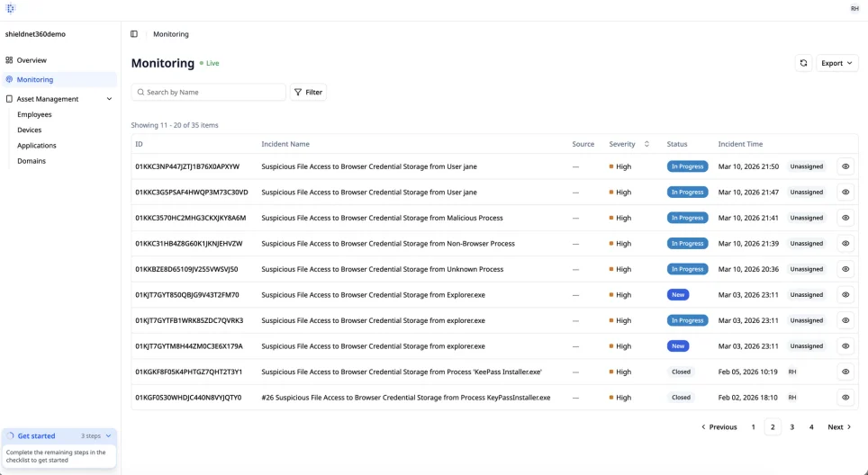Click time Feb 05, 2026 10:19

click(748, 372)
